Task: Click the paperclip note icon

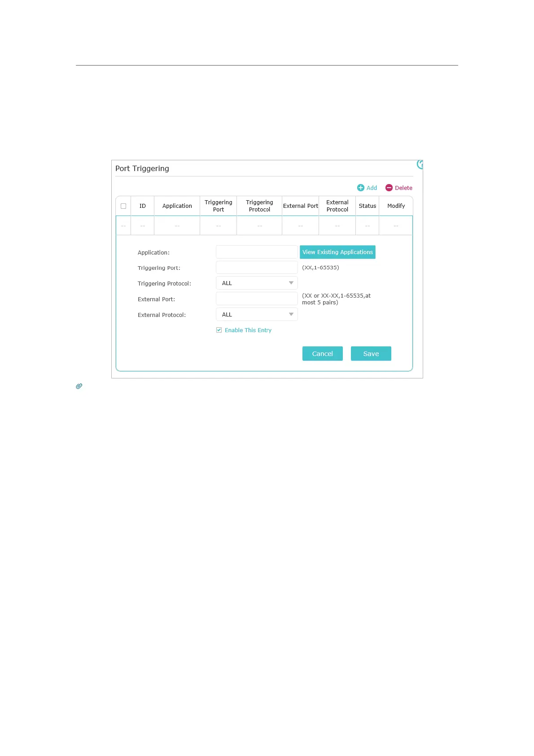Action: (x=79, y=386)
